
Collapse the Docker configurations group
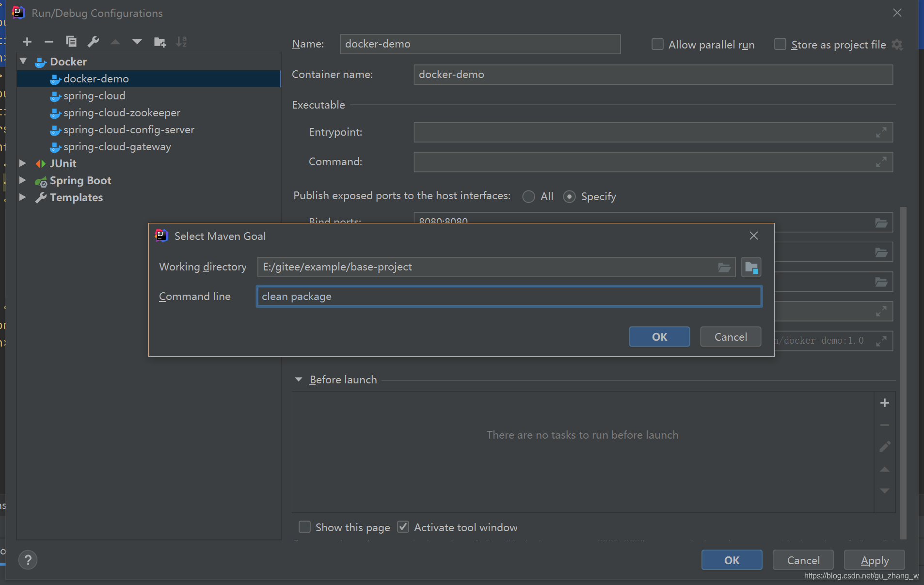(23, 61)
